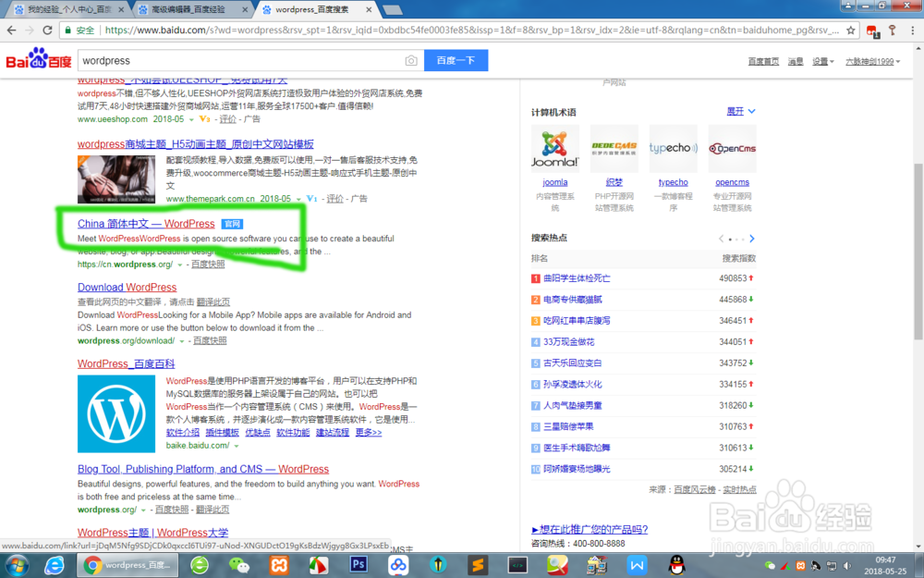This screenshot has height=578, width=924.
Task: Switch to the 我的经验 tab
Action: [x=69, y=9]
